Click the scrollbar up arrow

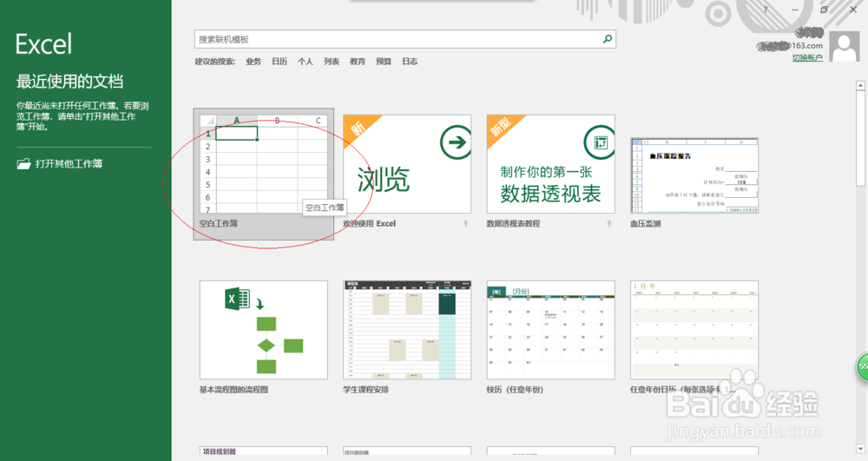(x=860, y=86)
